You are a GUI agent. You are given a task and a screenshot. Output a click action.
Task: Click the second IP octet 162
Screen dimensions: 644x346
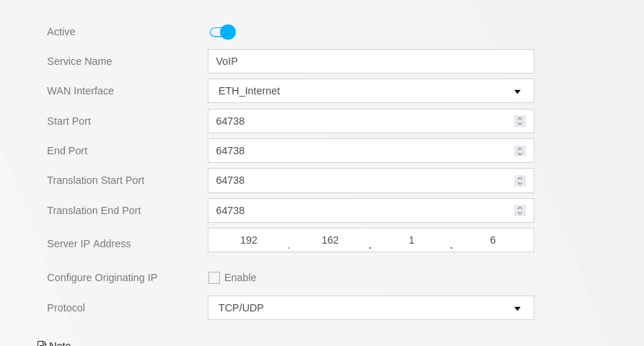330,240
